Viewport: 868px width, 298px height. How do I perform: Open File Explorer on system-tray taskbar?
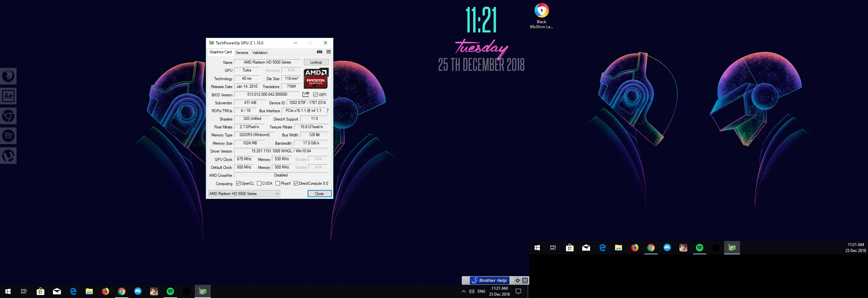(x=89, y=291)
